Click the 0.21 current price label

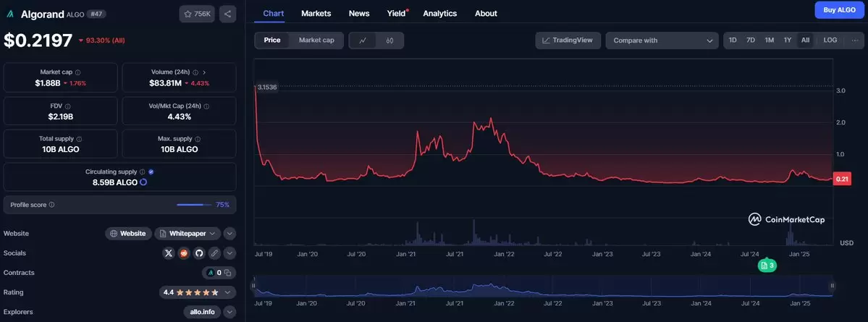841,179
